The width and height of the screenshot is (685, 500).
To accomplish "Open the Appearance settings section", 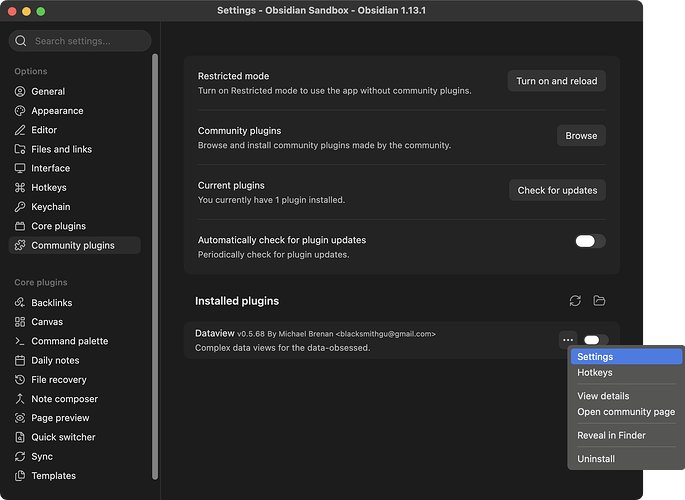I will coord(74,110).
